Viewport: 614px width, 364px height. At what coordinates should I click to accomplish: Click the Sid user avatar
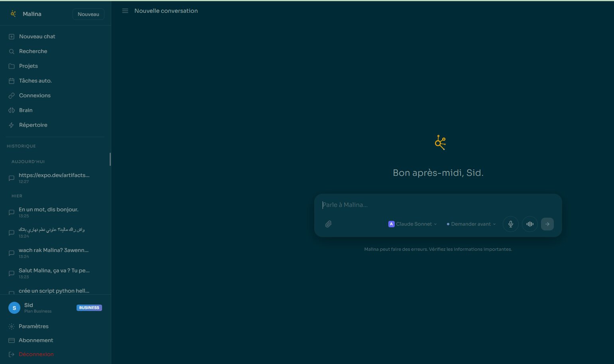point(14,308)
